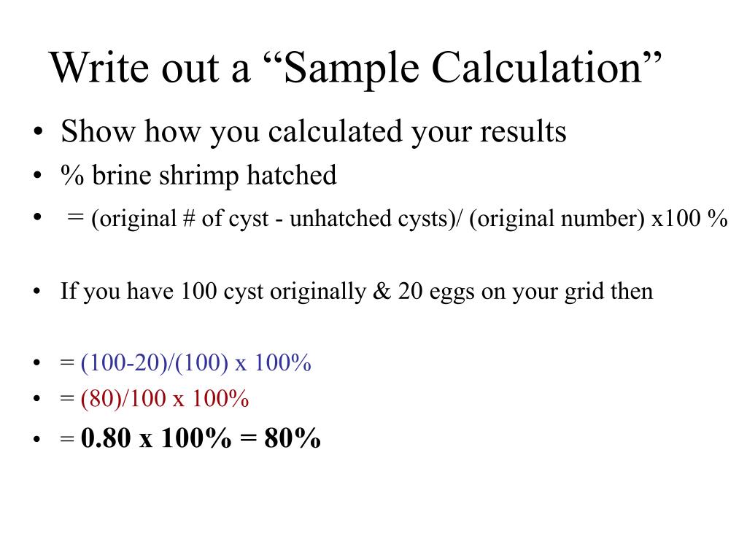
Task: Click the final '80%' answer
Action: [292, 437]
